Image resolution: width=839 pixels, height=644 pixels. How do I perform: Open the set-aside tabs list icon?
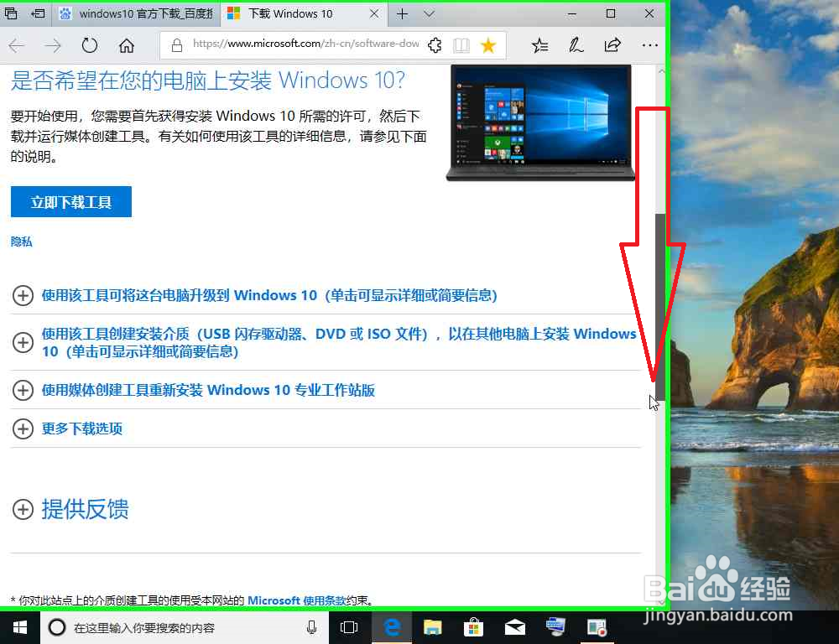(11, 13)
